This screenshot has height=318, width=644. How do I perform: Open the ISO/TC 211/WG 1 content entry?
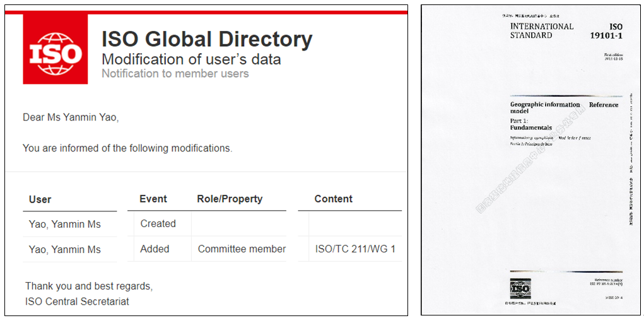tap(355, 249)
